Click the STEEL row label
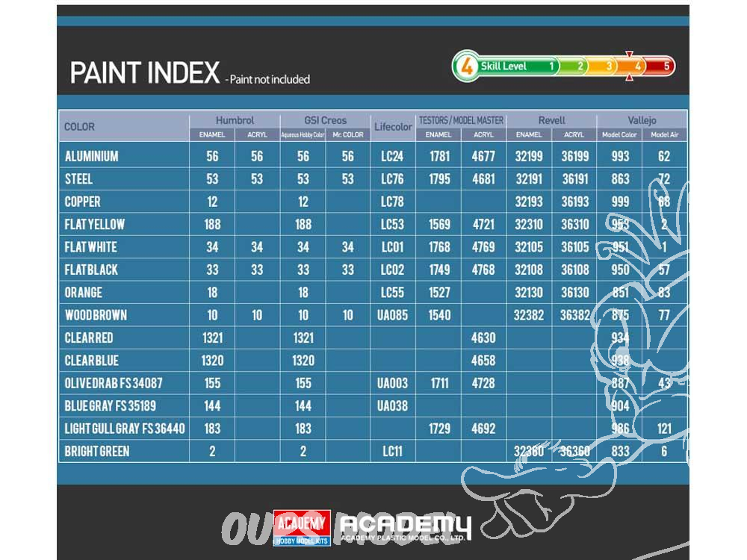747x560 pixels. point(78,179)
